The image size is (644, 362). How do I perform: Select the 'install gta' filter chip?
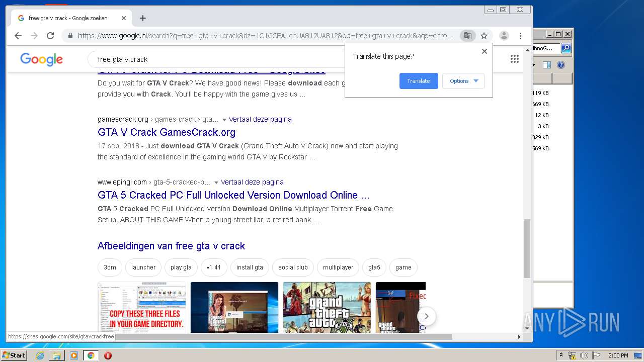(x=250, y=267)
